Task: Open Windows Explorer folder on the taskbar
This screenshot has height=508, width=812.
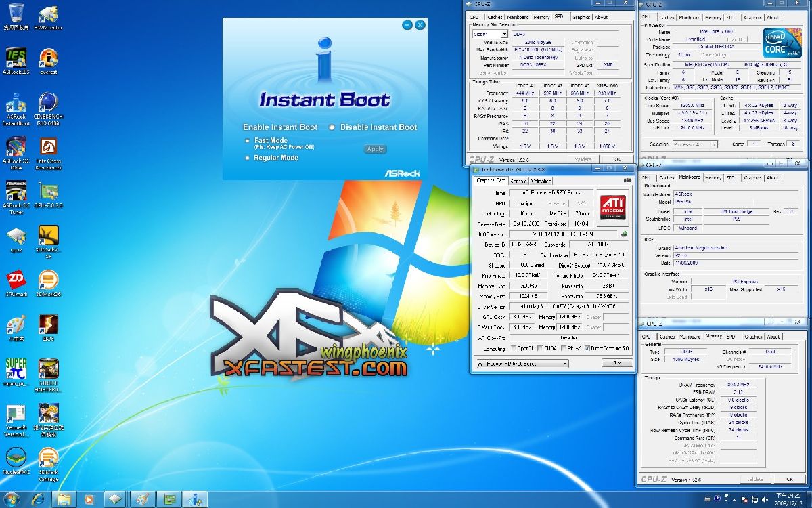Action: tap(64, 499)
